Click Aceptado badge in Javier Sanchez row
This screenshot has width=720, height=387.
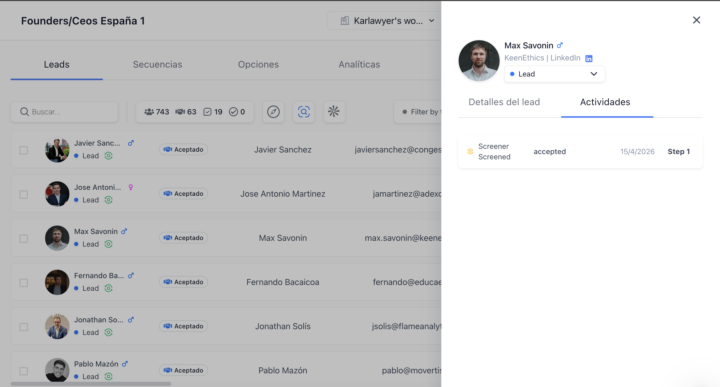(x=183, y=150)
